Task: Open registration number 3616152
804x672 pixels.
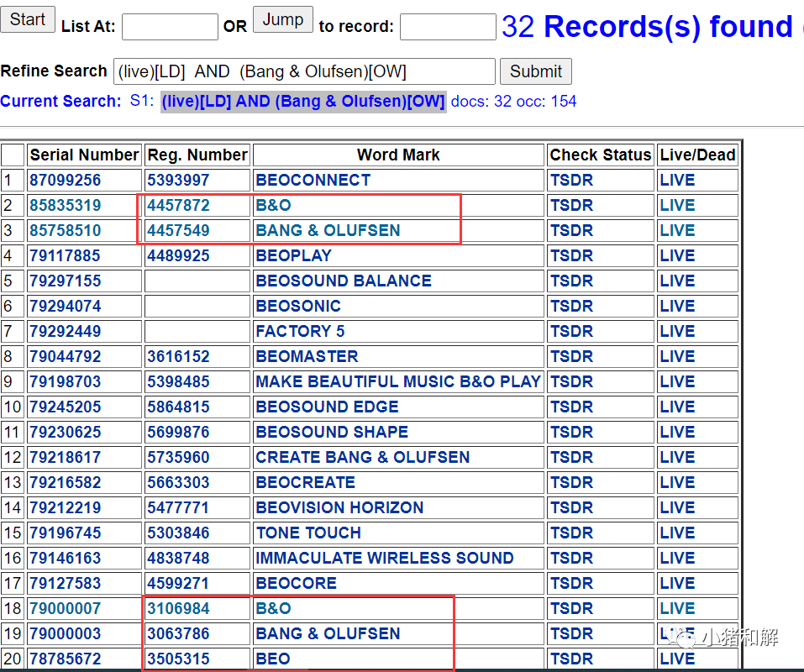Action: (x=178, y=356)
